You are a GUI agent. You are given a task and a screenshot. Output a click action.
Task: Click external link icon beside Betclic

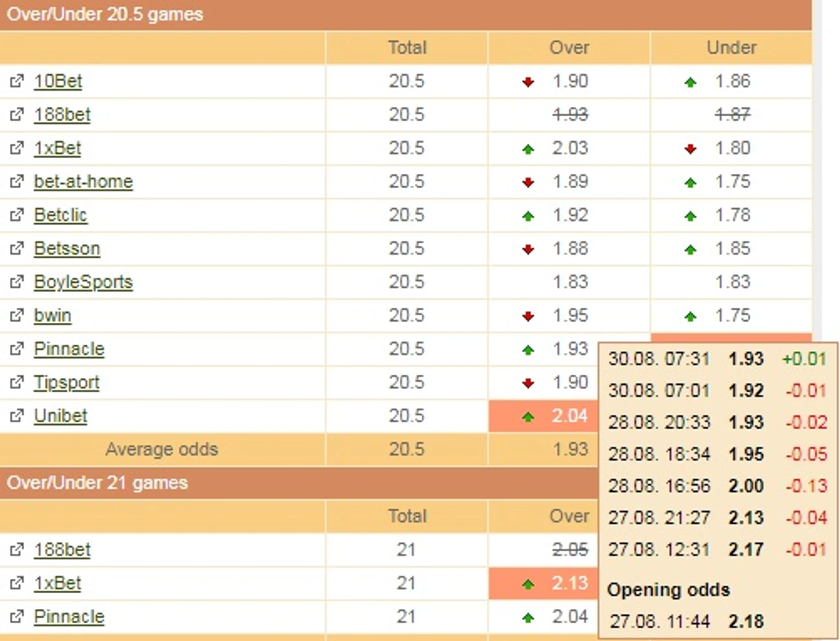[x=17, y=215]
